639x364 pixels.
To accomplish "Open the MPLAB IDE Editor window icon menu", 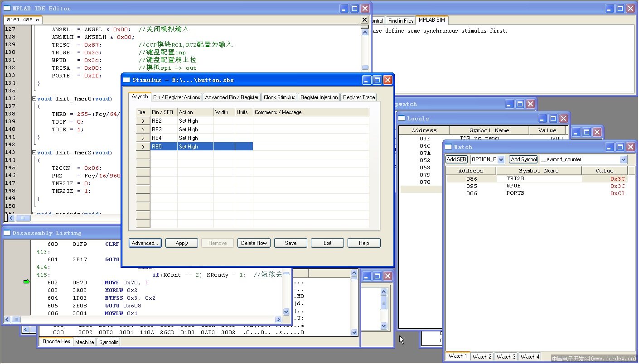I will [7, 8].
